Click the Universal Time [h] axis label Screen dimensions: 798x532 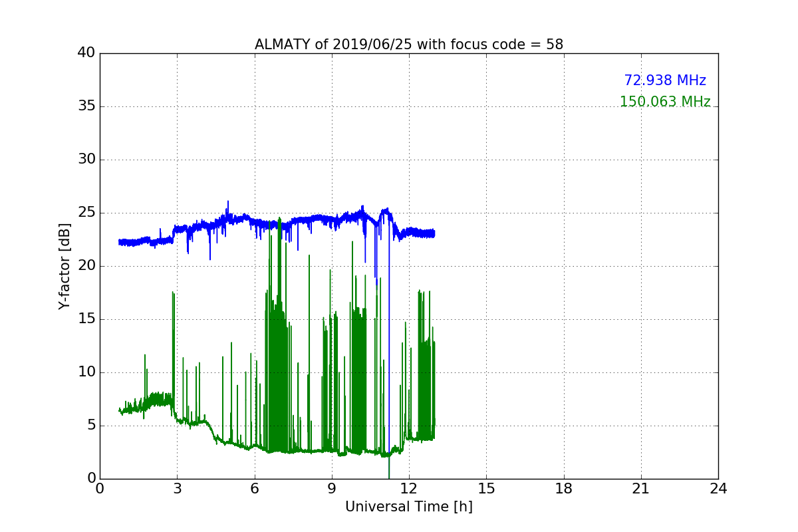(409, 507)
